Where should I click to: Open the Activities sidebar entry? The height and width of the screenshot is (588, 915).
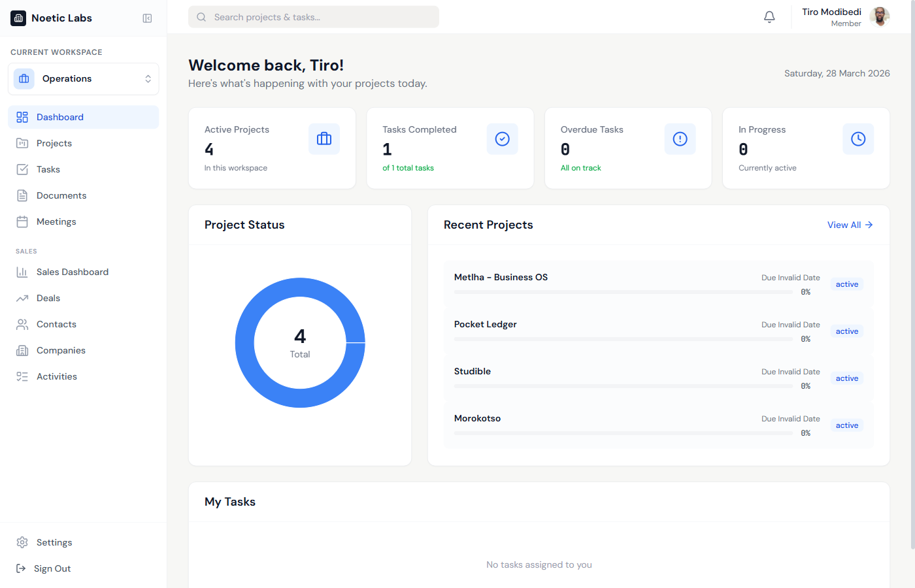(x=57, y=376)
